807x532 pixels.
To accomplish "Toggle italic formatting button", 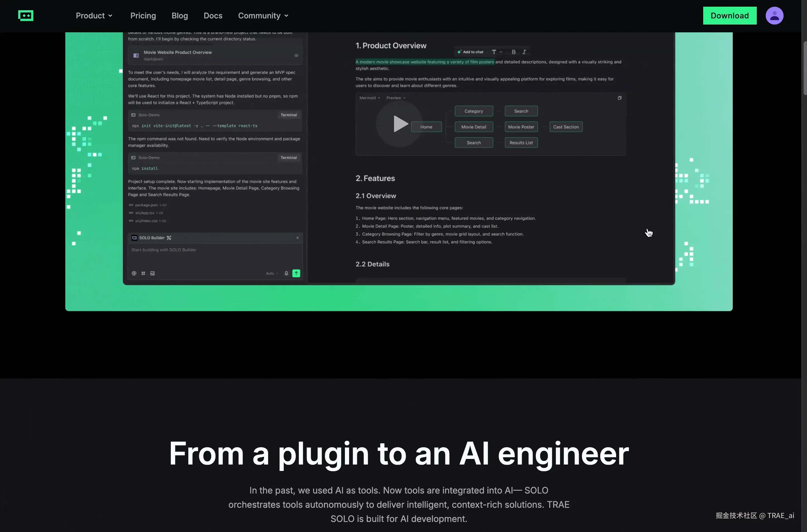I will 524,52.
